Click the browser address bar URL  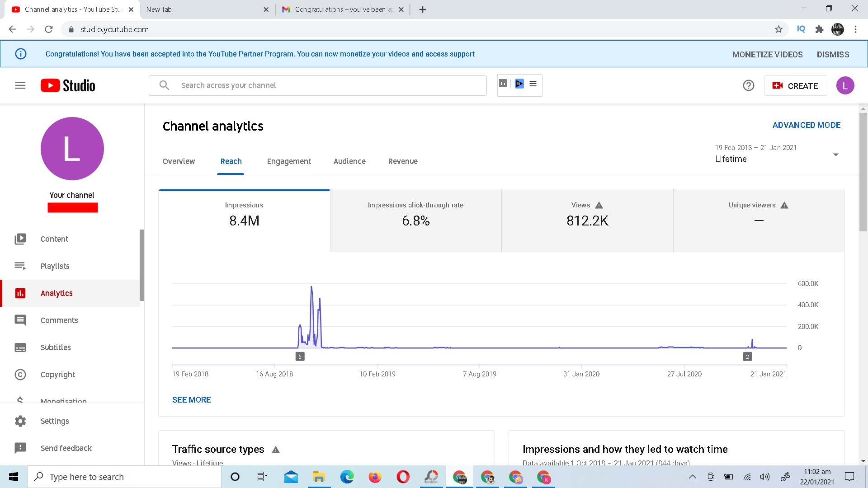114,29
